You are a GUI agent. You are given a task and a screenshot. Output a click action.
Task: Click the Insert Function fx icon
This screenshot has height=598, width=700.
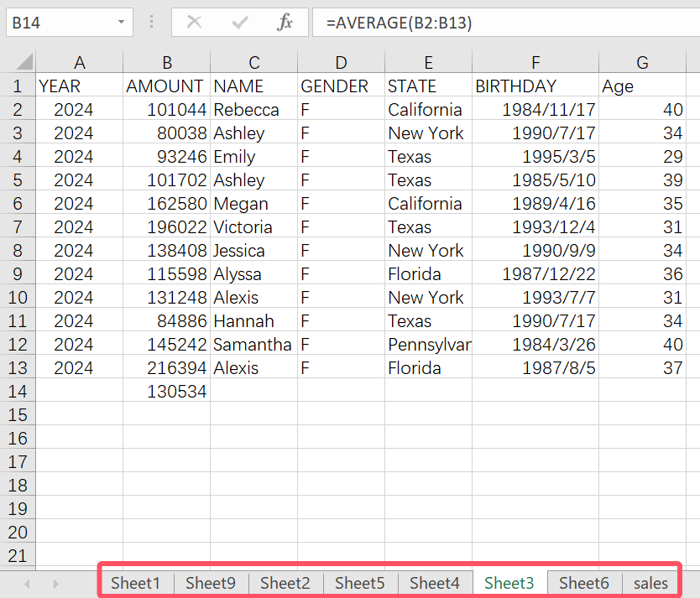tap(285, 23)
